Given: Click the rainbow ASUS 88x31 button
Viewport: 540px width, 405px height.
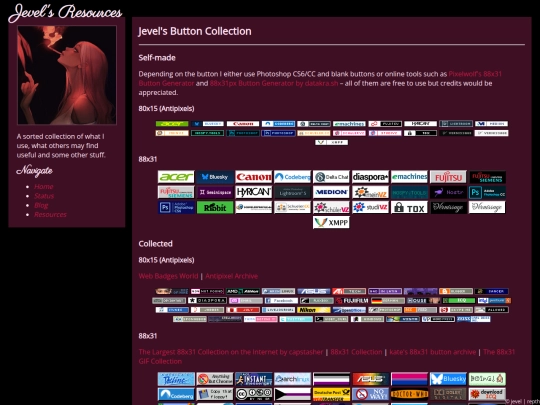Looking at the screenshot, I should coord(370,379).
